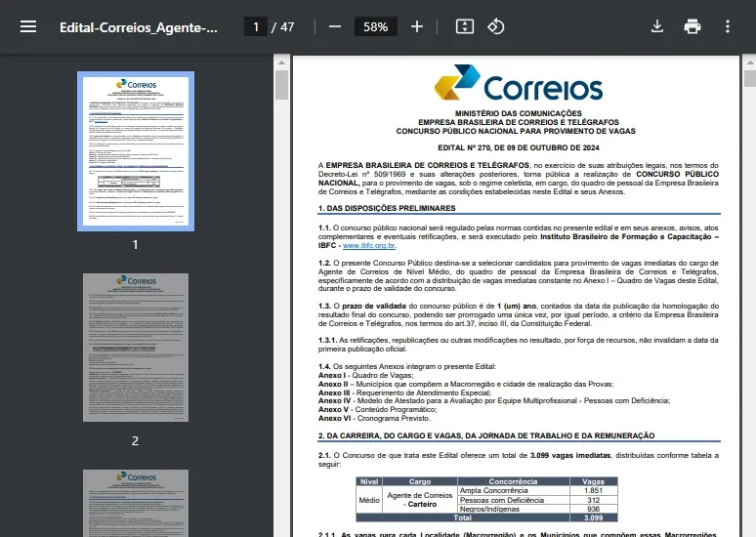Click the "1. DAS DISPOSIÇÕES PRELIMINARES" heading
The height and width of the screenshot is (537, 756).
[387, 209]
